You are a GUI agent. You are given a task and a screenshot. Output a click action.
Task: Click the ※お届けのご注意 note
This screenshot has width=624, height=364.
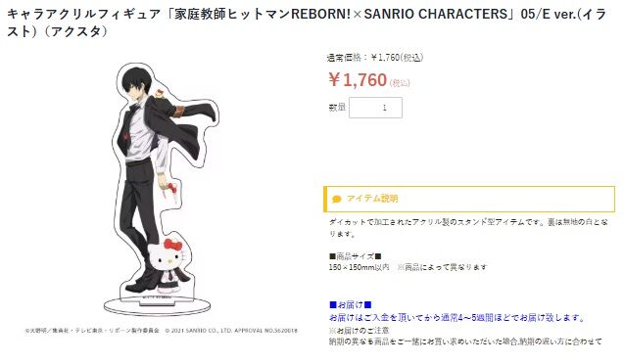tap(359, 330)
